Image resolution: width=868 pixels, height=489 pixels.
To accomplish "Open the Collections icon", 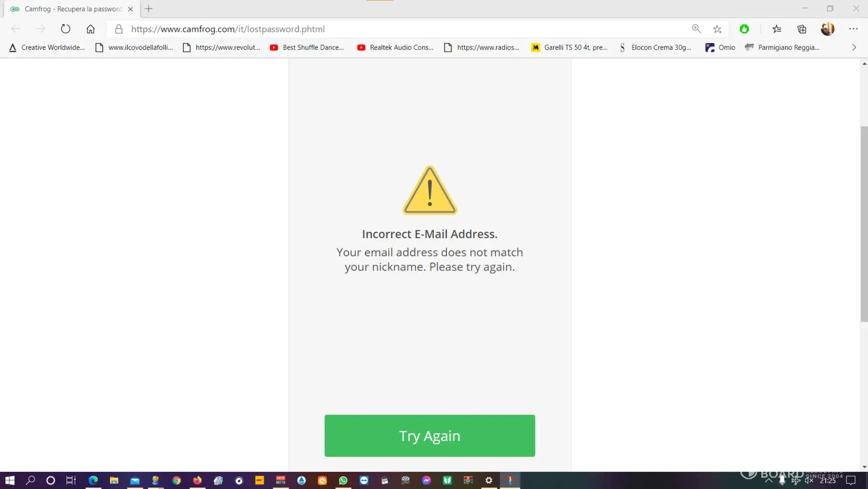I will pyautogui.click(x=801, y=29).
